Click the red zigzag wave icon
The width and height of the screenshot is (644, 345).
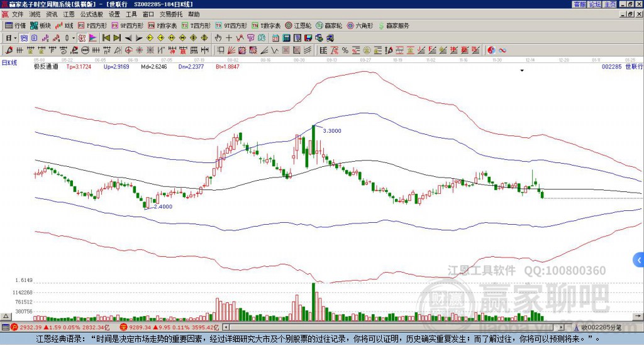pyautogui.click(x=240, y=38)
